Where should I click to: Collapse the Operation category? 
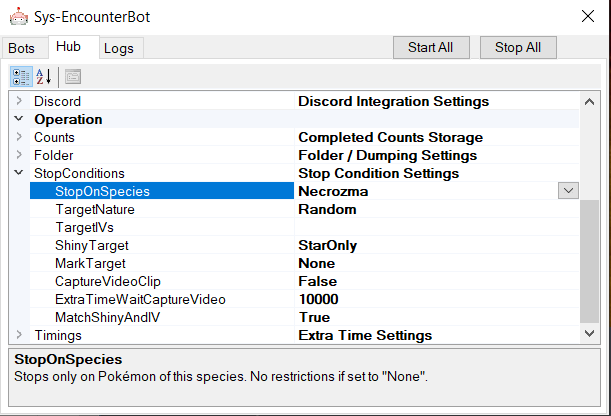click(x=18, y=119)
